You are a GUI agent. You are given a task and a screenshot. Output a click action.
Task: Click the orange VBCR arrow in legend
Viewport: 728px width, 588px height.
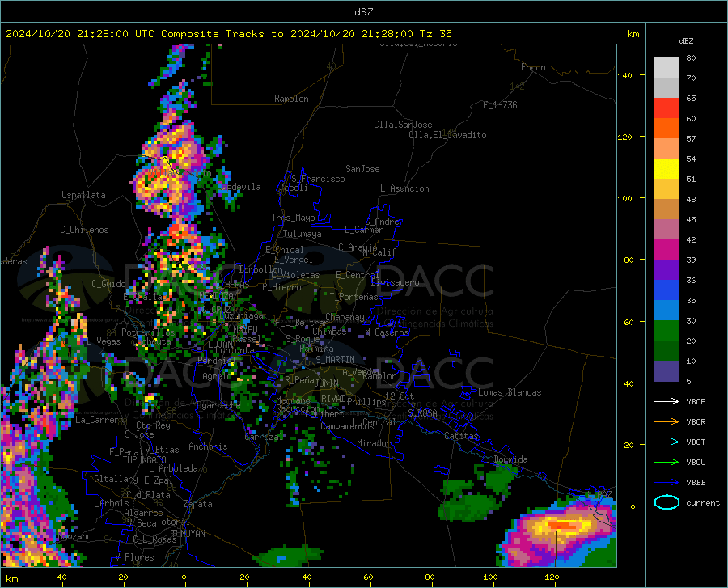(667, 421)
